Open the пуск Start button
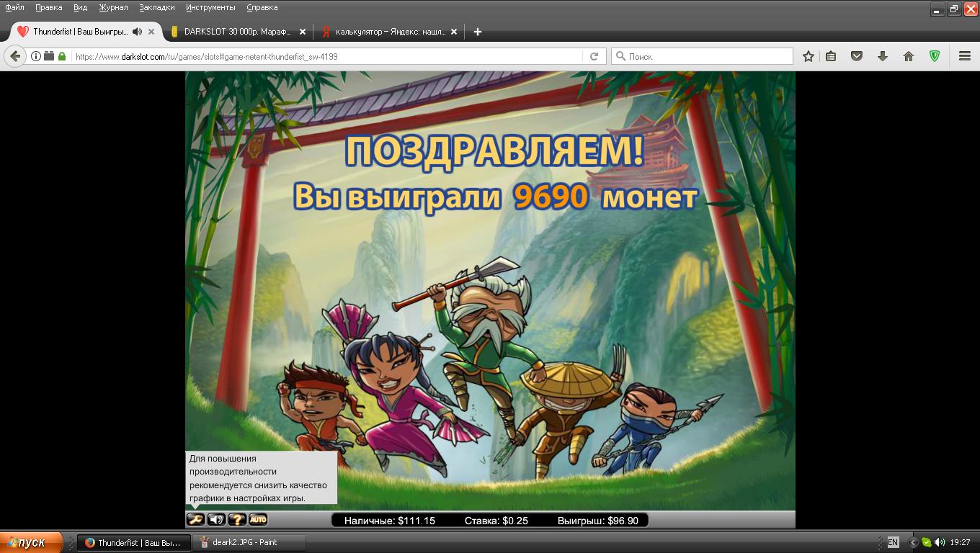Viewport: 980px width, 553px height. click(x=32, y=543)
